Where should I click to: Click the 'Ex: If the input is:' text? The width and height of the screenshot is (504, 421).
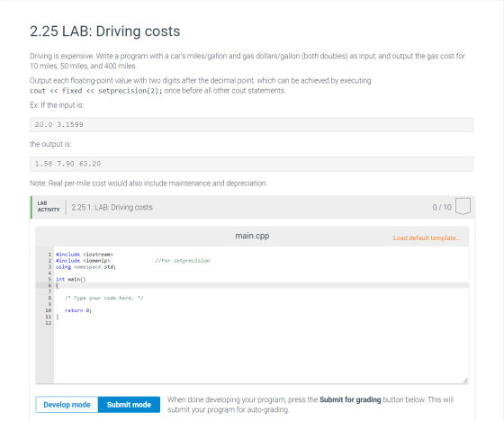(x=57, y=105)
